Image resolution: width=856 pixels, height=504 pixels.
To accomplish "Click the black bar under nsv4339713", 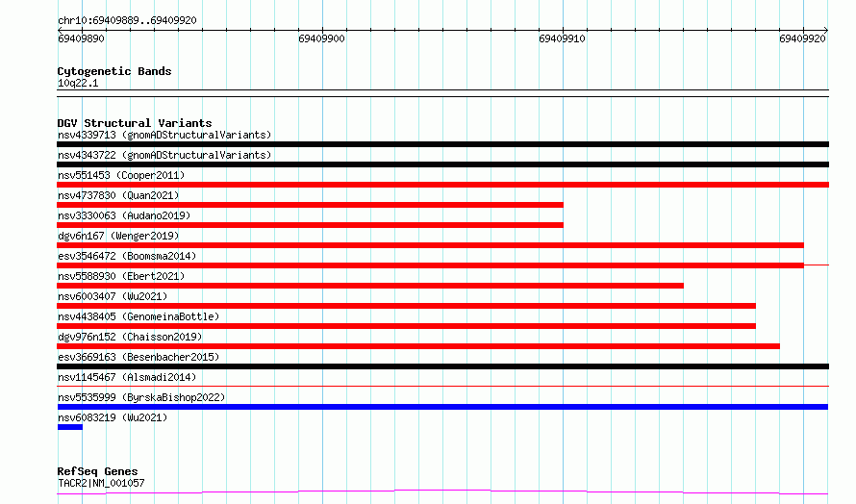I will (x=442, y=144).
